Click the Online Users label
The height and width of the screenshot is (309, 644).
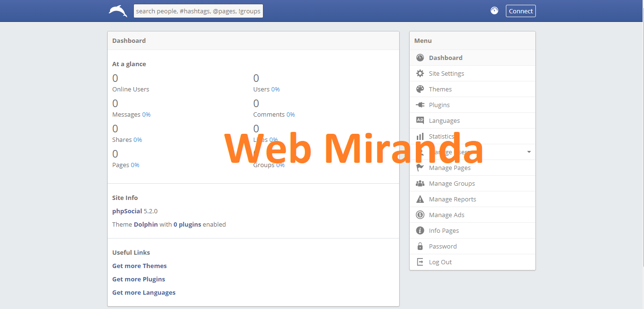click(x=131, y=89)
